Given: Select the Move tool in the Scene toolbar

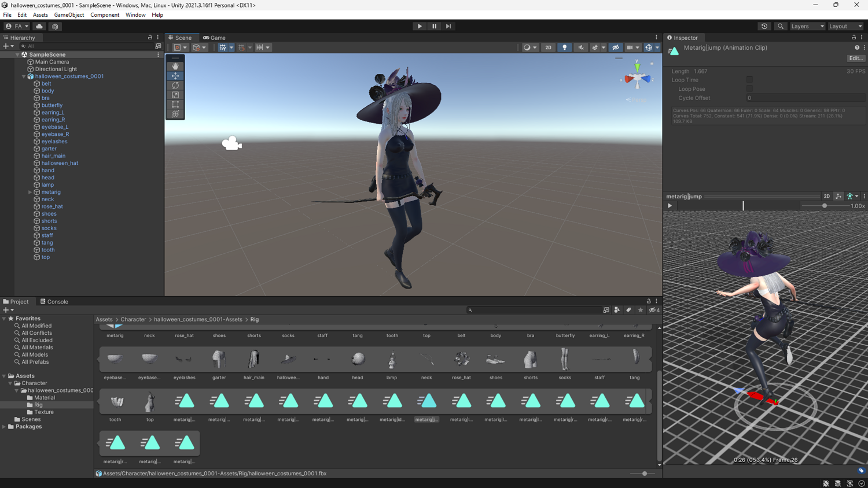Looking at the screenshot, I should 175,75.
